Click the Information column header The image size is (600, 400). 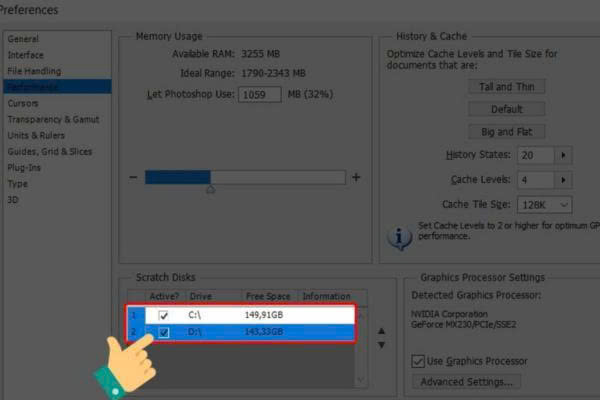click(326, 296)
